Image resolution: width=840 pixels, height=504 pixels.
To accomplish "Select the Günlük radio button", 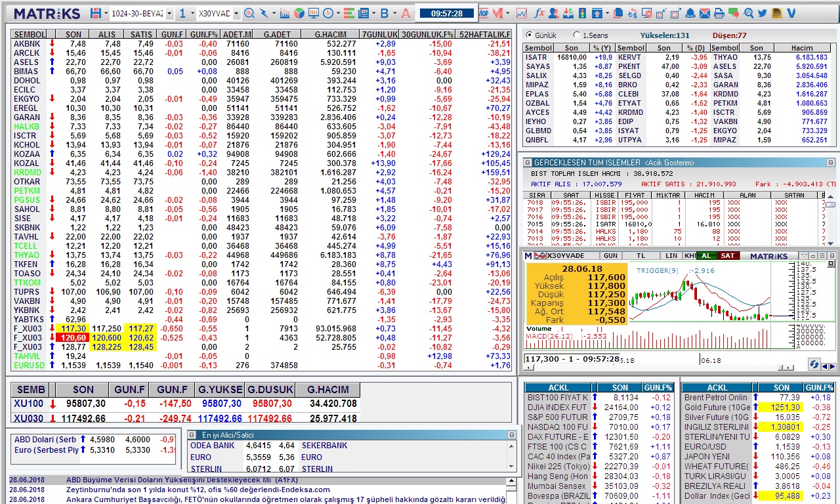I will (x=530, y=35).
